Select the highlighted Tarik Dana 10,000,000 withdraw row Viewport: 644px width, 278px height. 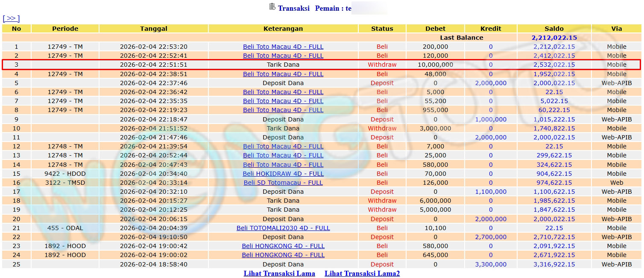pos(283,65)
